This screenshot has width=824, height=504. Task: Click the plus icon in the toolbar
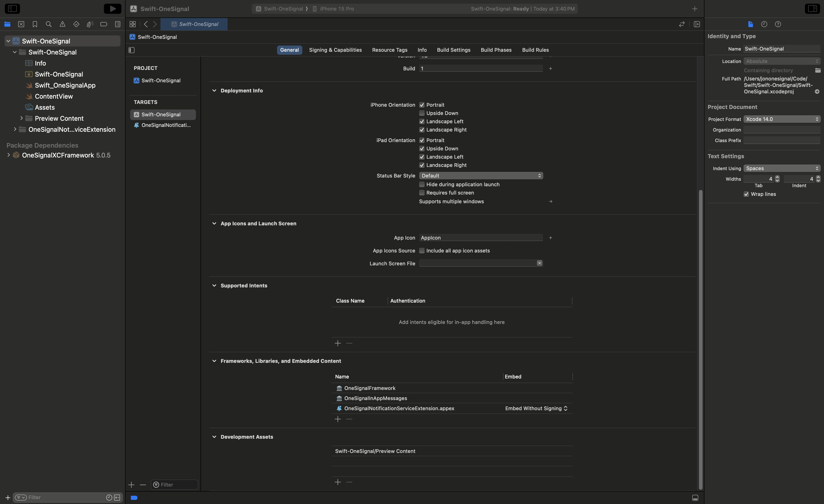pos(695,9)
